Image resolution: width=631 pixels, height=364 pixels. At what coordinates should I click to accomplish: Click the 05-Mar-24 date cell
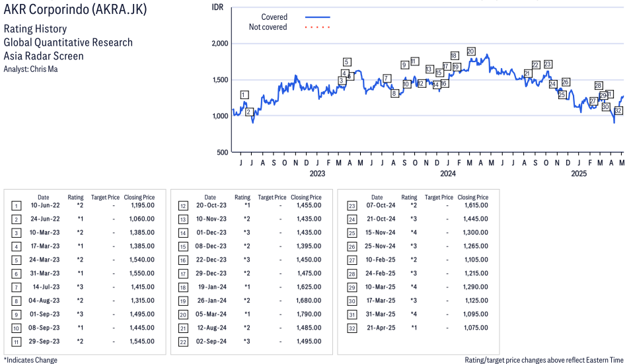(211, 314)
